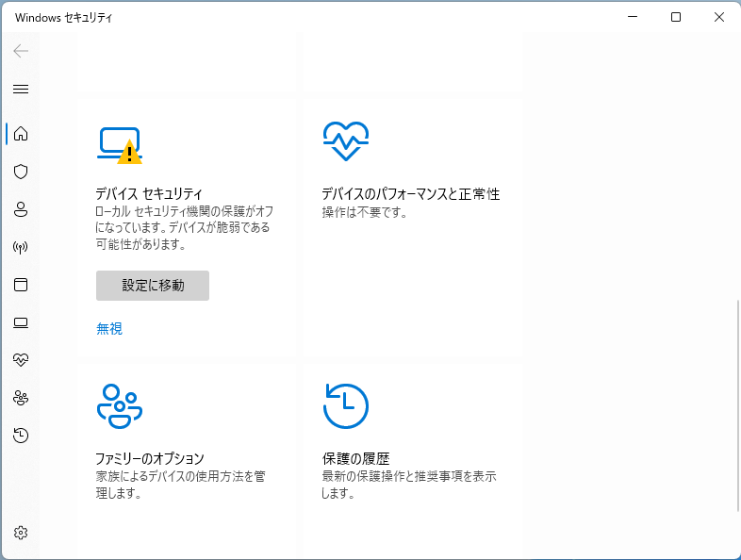Click the heart pulse icon in main area
Viewport: 741px width, 560px height.
[x=346, y=140]
